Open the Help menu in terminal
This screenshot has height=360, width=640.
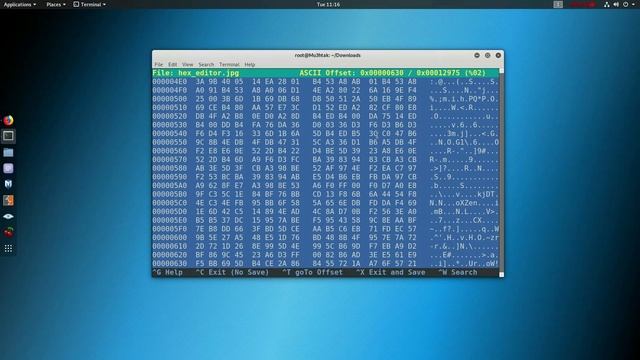pos(249,64)
